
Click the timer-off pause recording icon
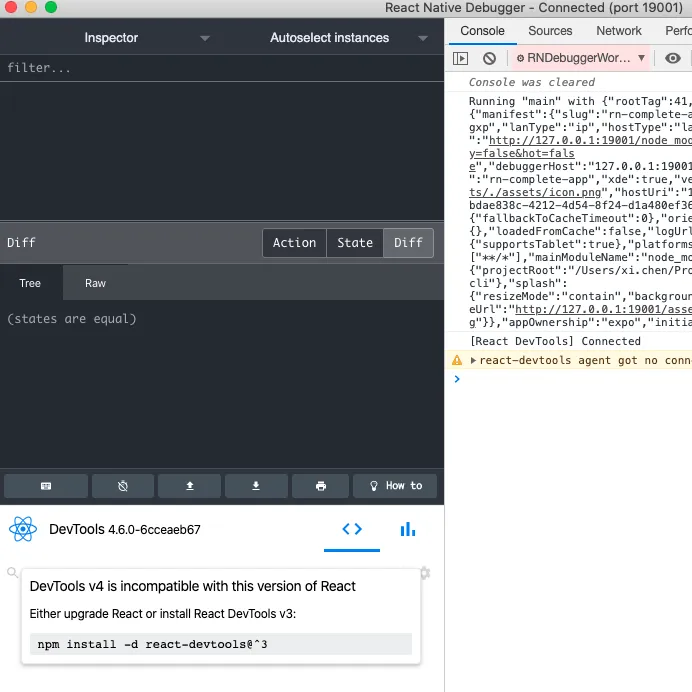point(123,486)
